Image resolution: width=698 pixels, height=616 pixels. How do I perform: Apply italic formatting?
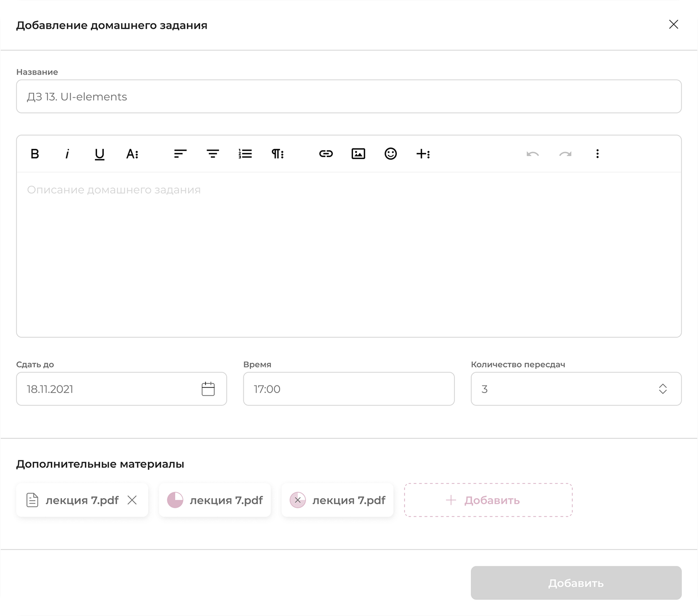pyautogui.click(x=67, y=154)
